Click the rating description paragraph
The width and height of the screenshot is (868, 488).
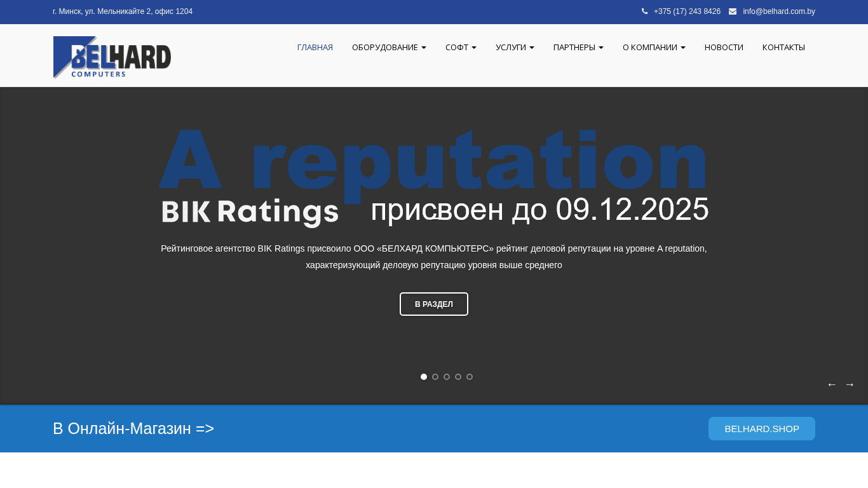pyautogui.click(x=434, y=257)
